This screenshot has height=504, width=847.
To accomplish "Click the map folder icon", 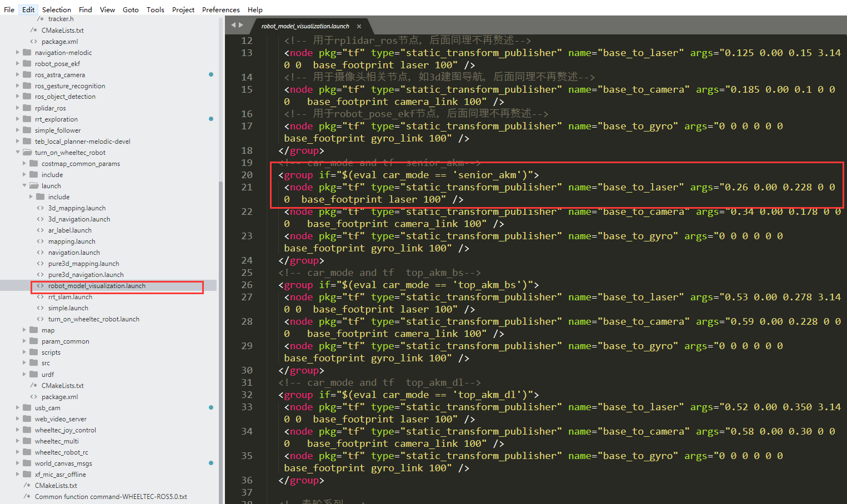I will [33, 330].
